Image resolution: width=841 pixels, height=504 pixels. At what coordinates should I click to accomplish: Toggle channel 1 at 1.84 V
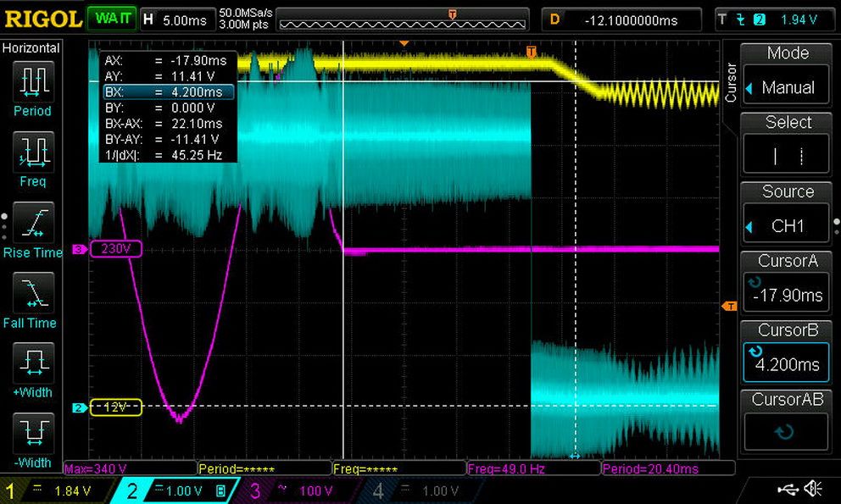(56, 490)
